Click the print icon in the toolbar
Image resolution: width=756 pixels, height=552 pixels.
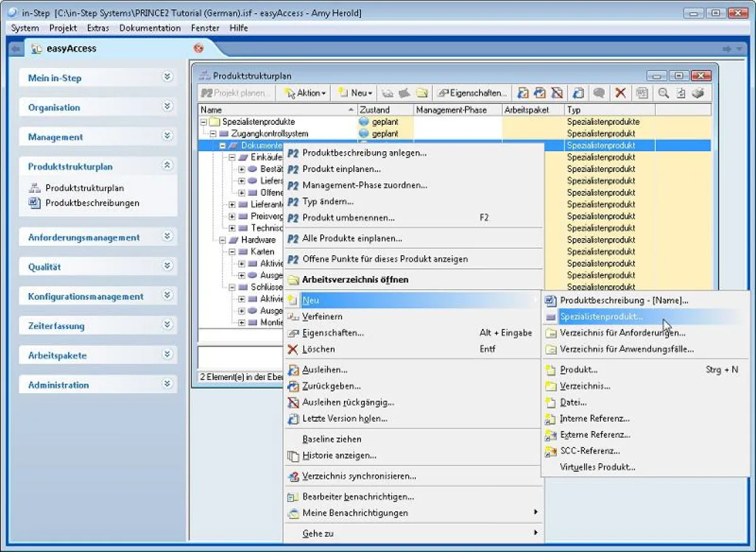[x=698, y=93]
